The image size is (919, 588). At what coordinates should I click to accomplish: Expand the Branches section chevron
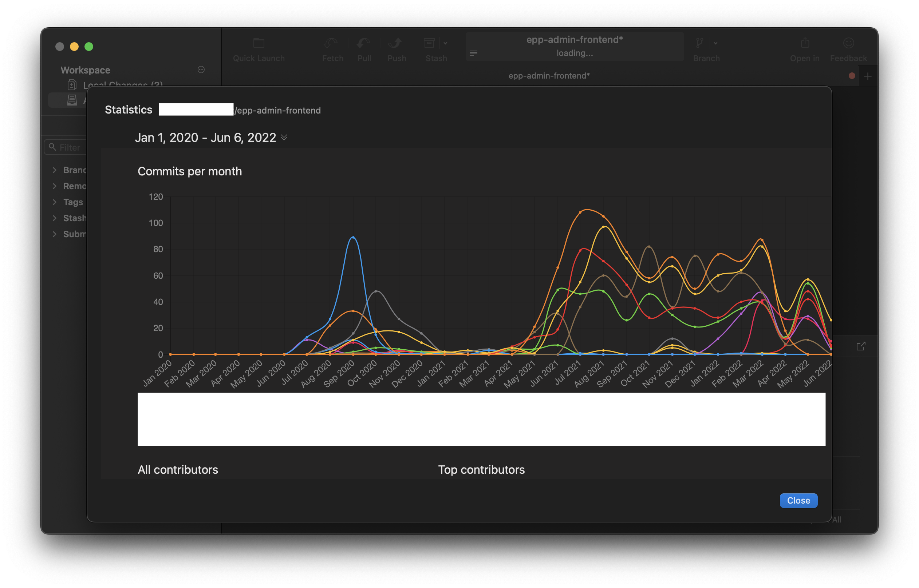(54, 170)
